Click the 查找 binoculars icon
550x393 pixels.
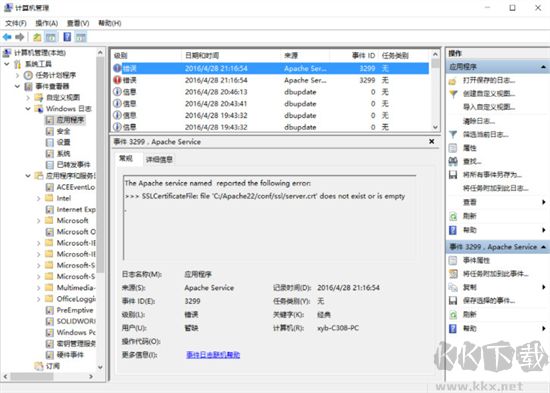click(453, 161)
